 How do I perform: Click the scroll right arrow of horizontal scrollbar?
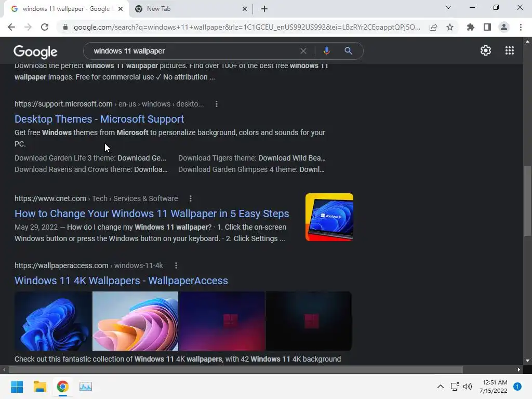click(519, 369)
